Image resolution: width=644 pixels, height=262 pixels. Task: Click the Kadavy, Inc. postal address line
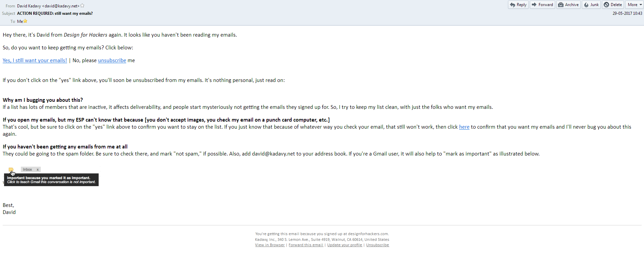(x=322, y=239)
